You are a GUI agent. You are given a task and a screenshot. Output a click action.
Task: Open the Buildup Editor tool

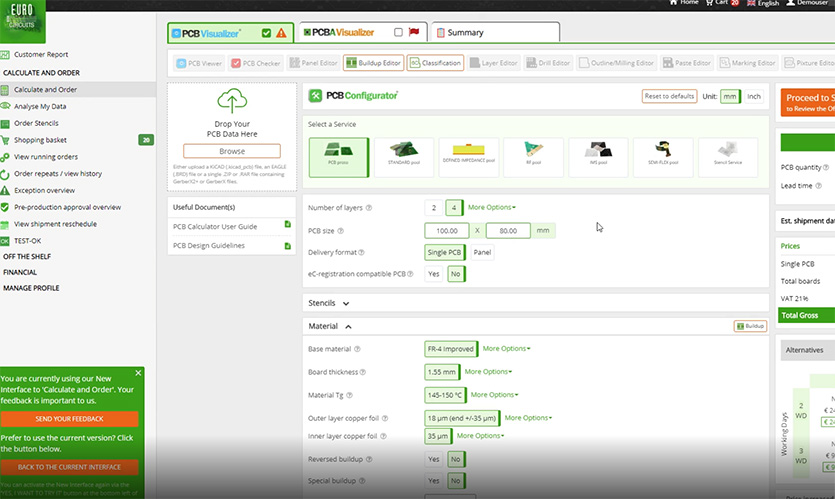coord(373,63)
